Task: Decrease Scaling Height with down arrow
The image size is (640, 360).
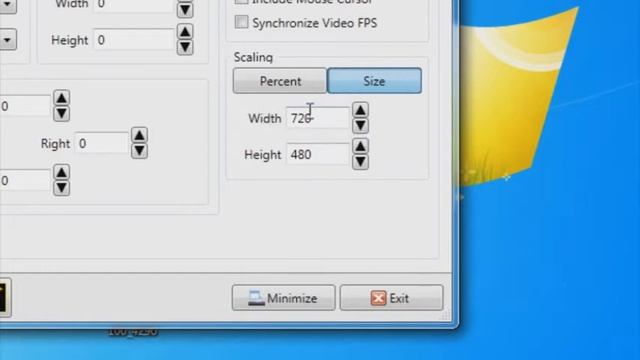Action: tap(360, 162)
